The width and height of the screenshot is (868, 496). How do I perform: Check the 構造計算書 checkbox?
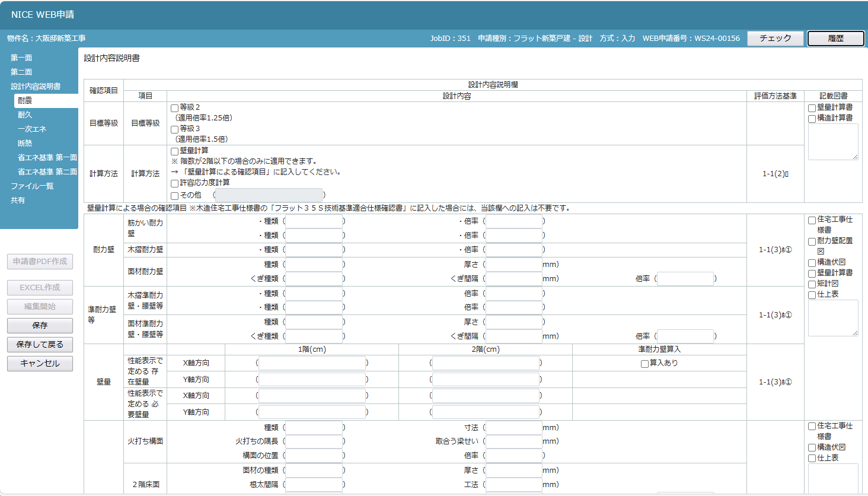point(812,119)
